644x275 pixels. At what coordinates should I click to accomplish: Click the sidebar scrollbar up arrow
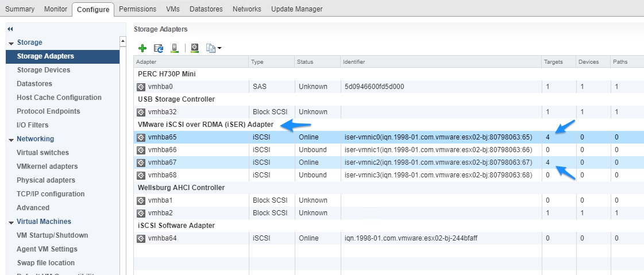coord(123,41)
